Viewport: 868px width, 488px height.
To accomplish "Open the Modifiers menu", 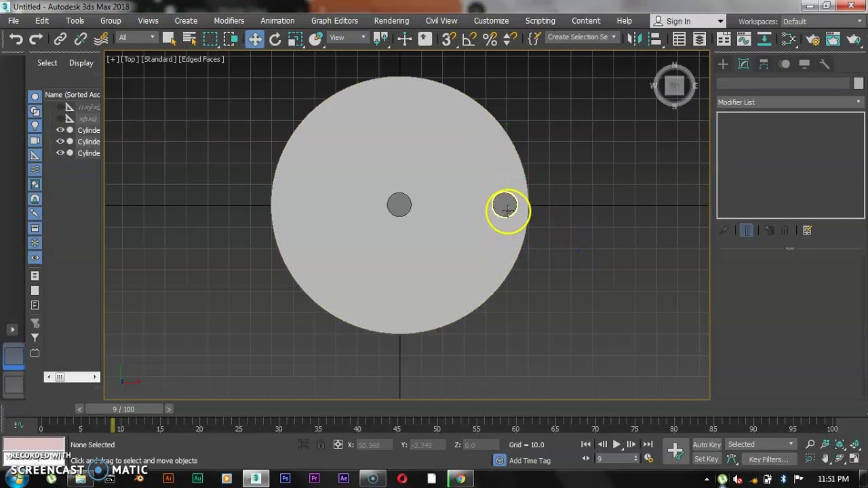I will tap(229, 21).
